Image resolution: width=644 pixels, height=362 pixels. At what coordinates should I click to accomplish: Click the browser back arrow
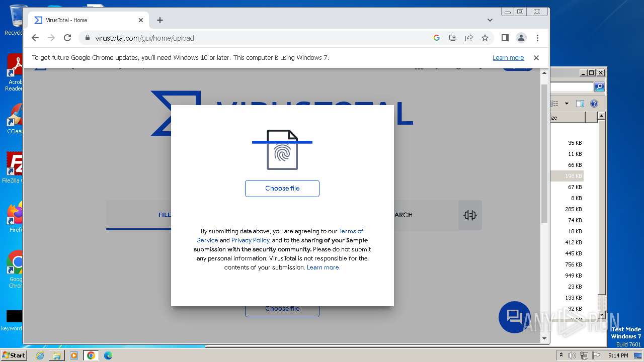pos(35,38)
